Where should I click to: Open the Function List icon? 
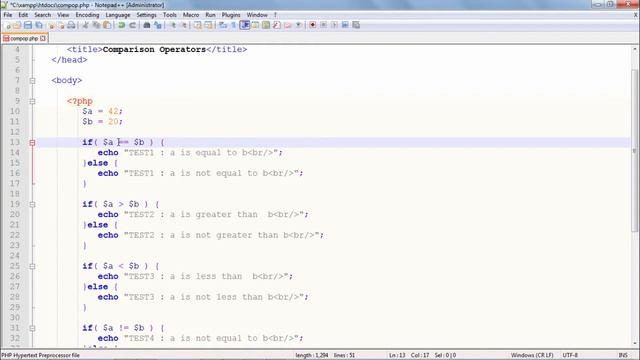[277, 25]
